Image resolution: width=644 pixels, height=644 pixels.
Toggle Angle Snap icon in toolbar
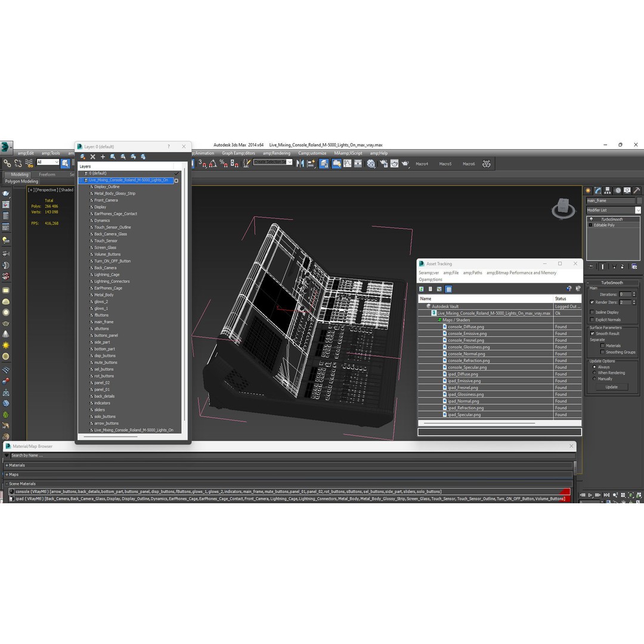213,163
